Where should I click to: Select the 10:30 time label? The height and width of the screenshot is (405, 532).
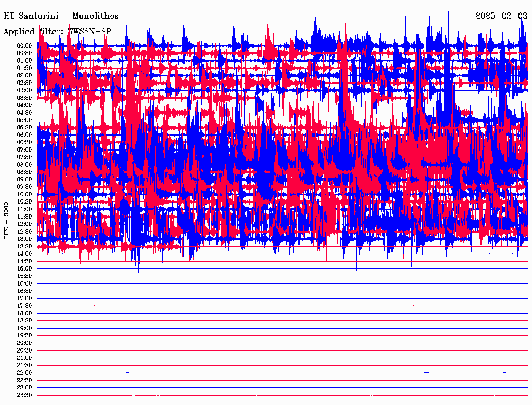[24, 202]
